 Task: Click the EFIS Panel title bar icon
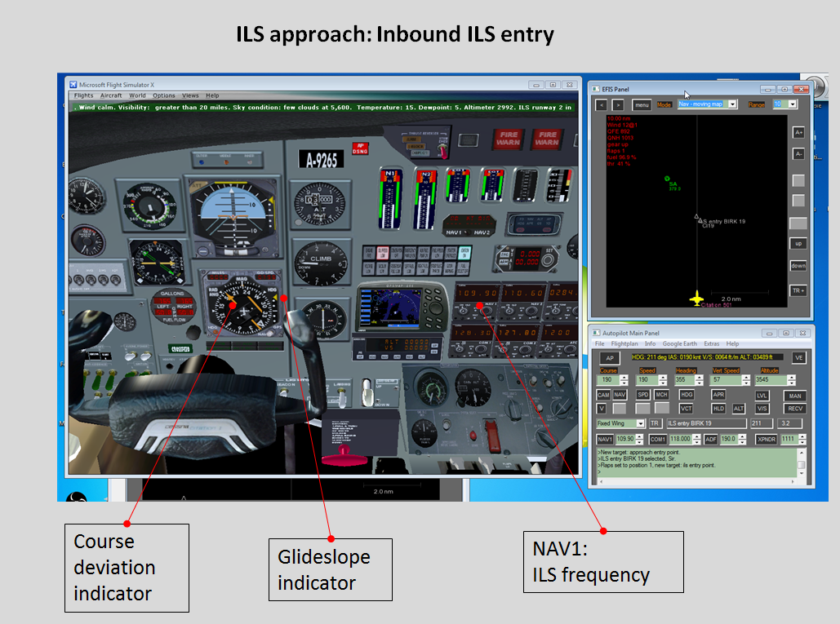point(596,89)
